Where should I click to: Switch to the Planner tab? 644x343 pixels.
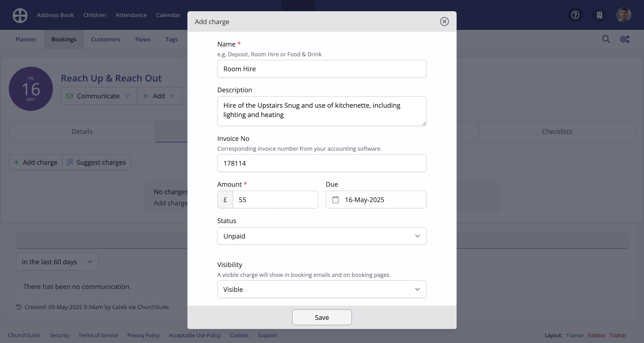point(26,39)
